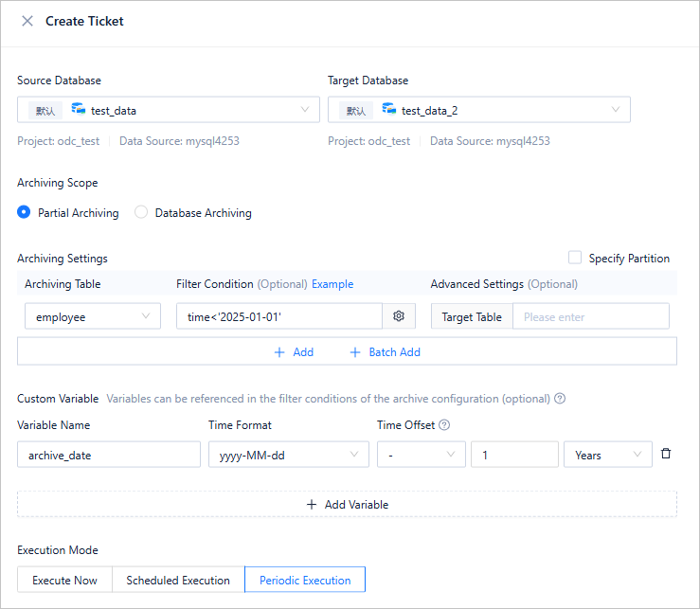Close the Create Ticket panel
This screenshot has width=700, height=609.
pyautogui.click(x=27, y=21)
